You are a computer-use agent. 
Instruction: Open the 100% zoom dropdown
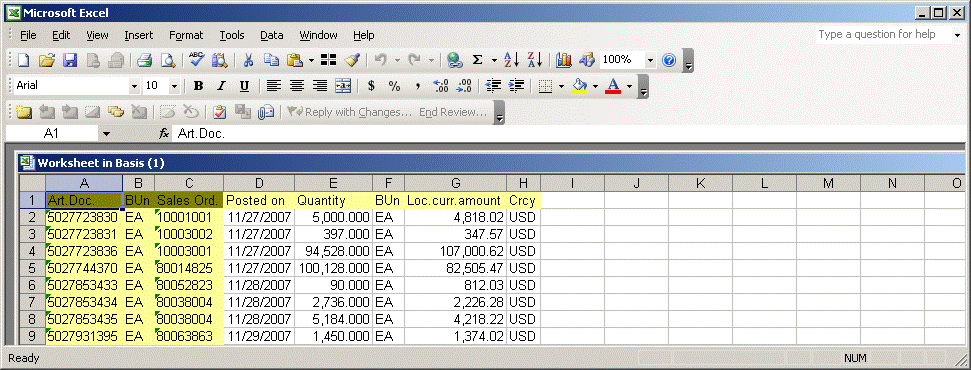[x=650, y=60]
